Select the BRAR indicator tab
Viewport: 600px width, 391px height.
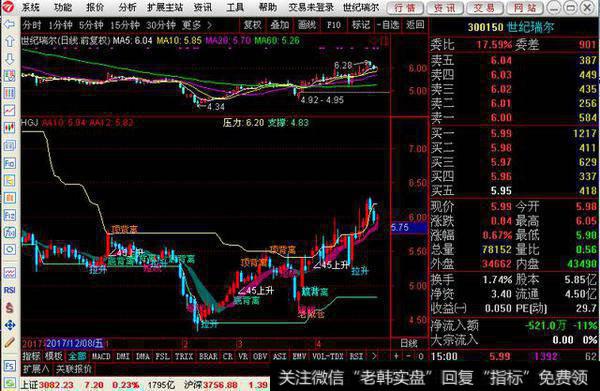click(x=208, y=356)
